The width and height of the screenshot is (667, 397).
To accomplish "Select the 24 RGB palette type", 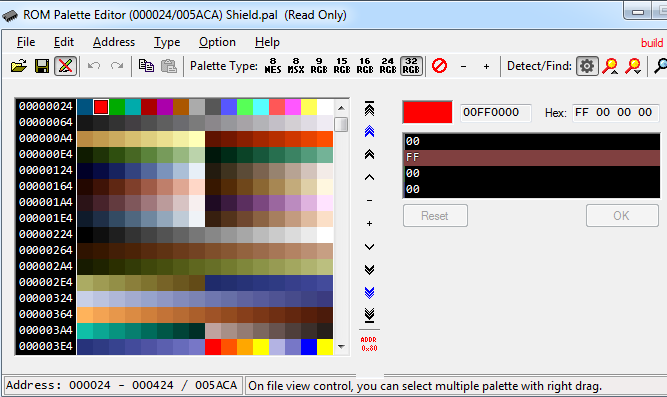I will click(388, 66).
